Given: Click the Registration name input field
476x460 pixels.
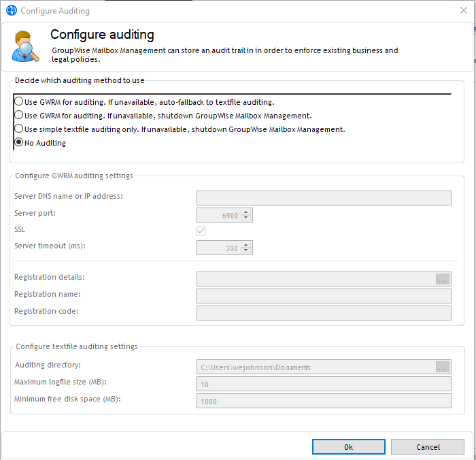Looking at the screenshot, I should click(x=324, y=296).
